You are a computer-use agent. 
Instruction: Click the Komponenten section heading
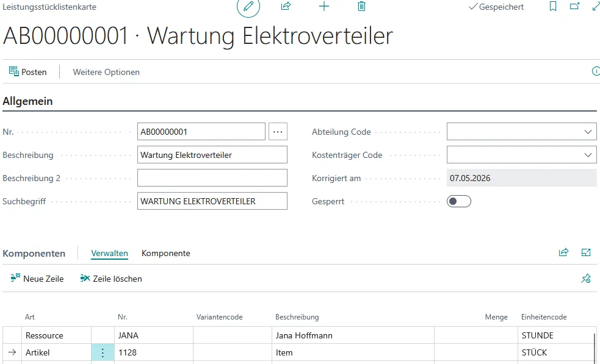tap(34, 253)
